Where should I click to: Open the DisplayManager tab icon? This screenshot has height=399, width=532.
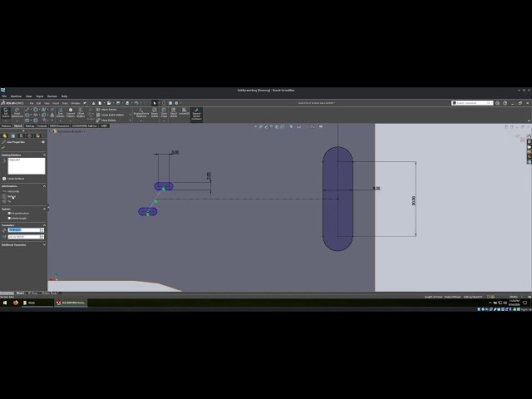pyautogui.click(x=37, y=135)
